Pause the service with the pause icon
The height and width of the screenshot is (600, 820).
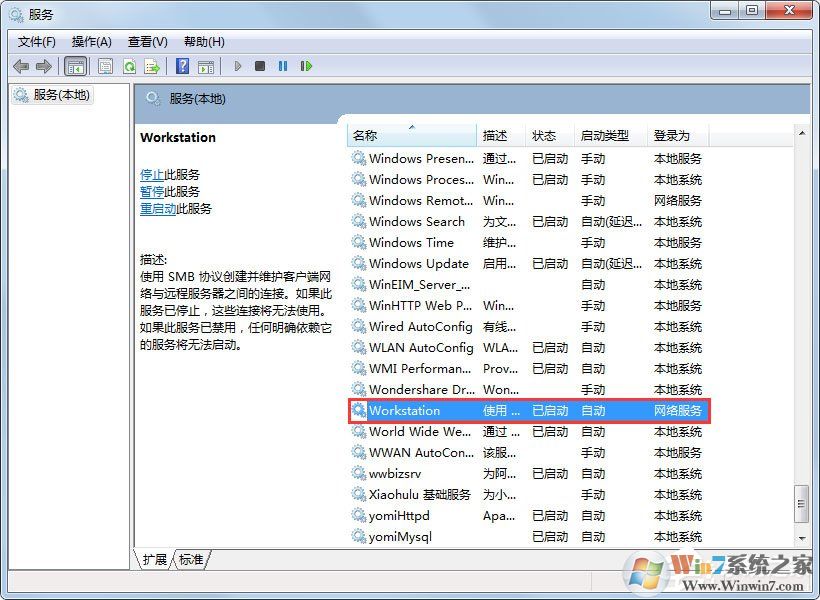[283, 66]
